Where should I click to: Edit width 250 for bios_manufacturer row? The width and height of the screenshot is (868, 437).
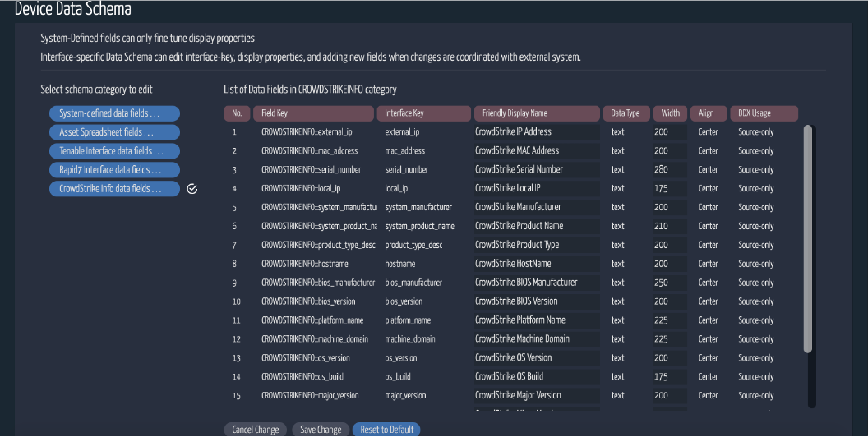tap(670, 283)
